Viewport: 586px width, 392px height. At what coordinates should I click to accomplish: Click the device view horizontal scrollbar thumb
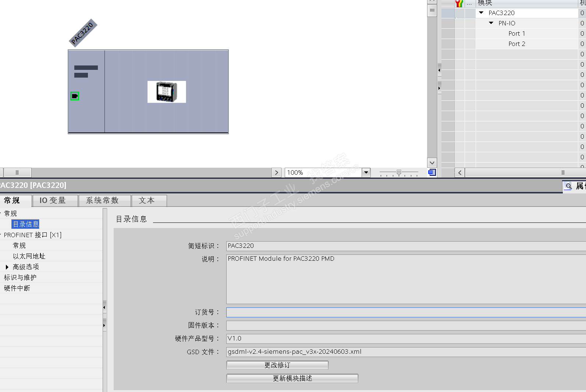coord(17,172)
